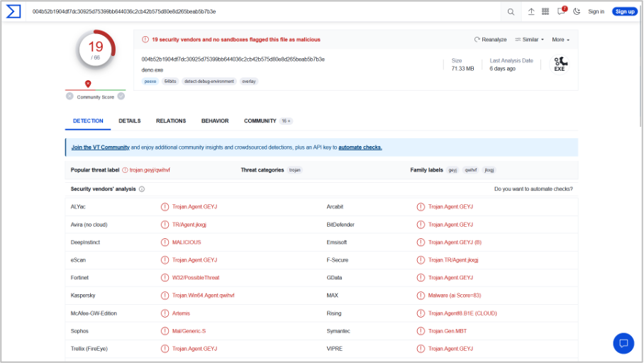Click the Sophos detection alert icon
644x363 pixels.
tap(165, 331)
